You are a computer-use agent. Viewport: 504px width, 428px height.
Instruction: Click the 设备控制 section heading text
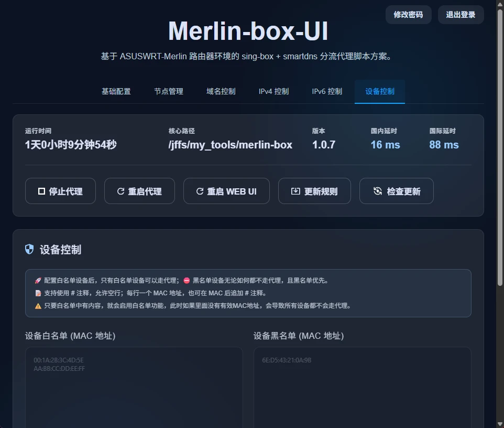pyautogui.click(x=60, y=249)
